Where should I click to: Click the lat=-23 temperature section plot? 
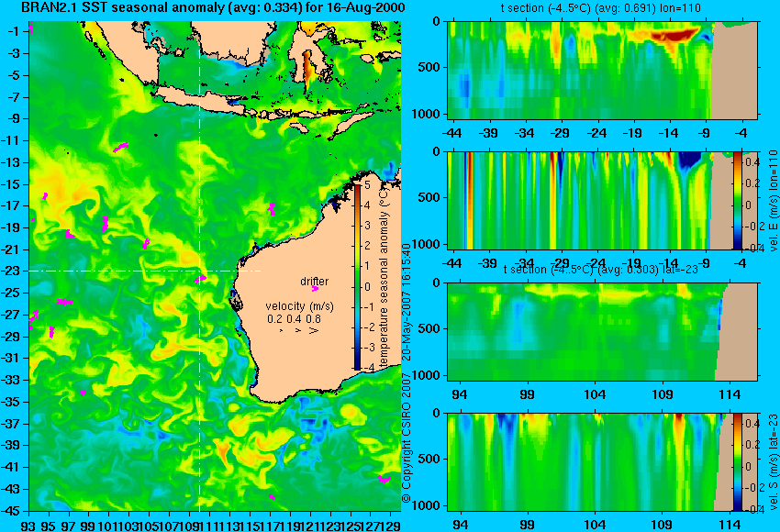tap(602, 332)
